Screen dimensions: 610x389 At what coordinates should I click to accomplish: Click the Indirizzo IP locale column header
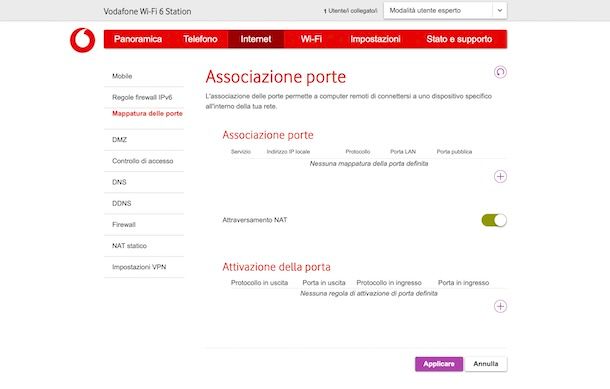point(288,152)
